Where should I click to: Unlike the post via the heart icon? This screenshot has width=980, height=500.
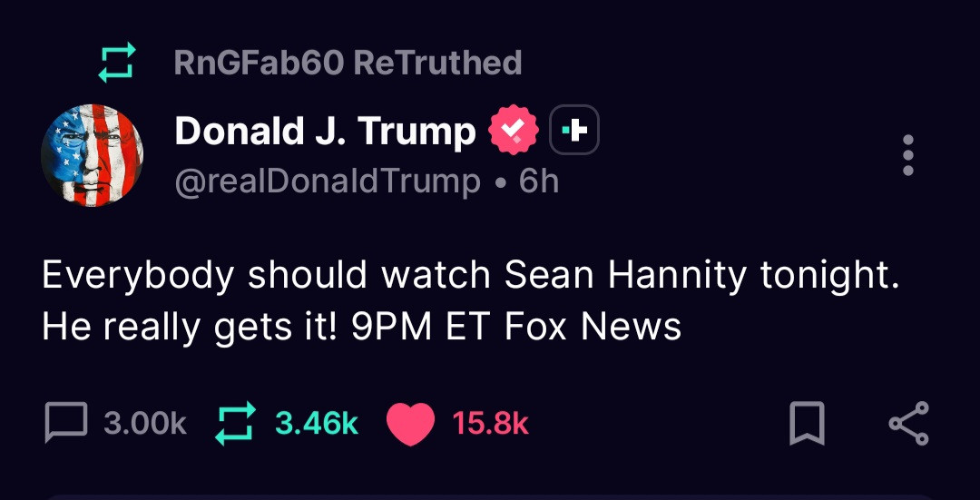click(410, 424)
